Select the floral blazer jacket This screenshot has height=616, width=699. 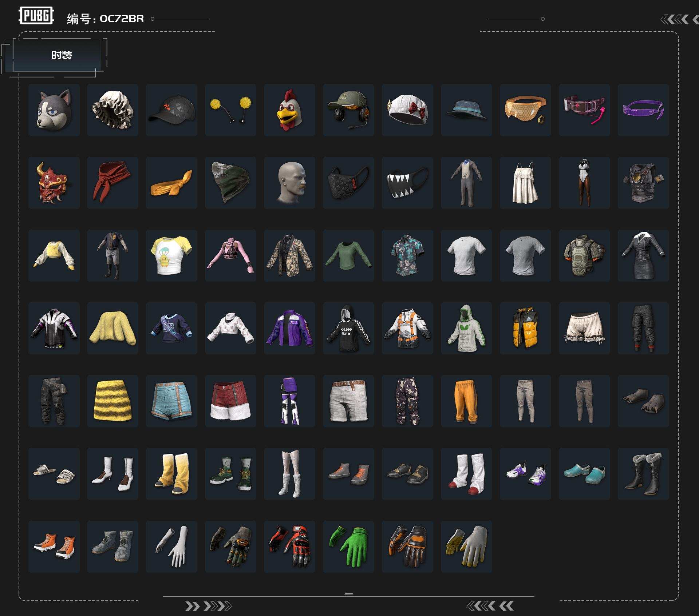289,255
